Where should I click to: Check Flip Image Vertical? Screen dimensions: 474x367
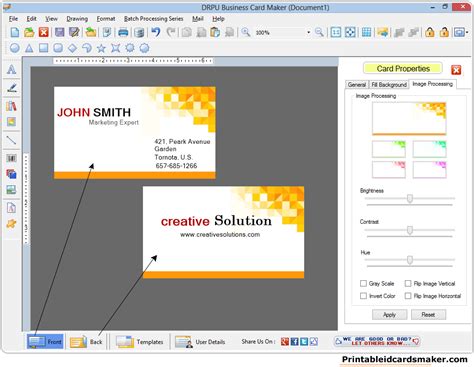(408, 283)
